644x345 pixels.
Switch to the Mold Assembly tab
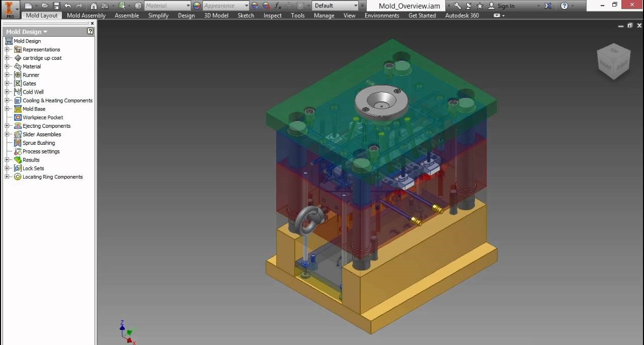(x=86, y=15)
